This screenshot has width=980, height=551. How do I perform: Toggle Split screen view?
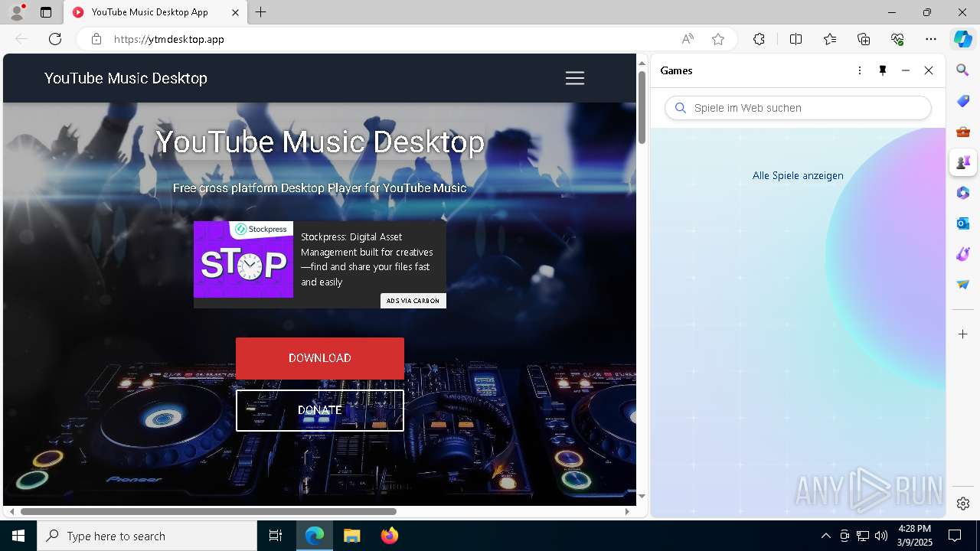tap(795, 39)
